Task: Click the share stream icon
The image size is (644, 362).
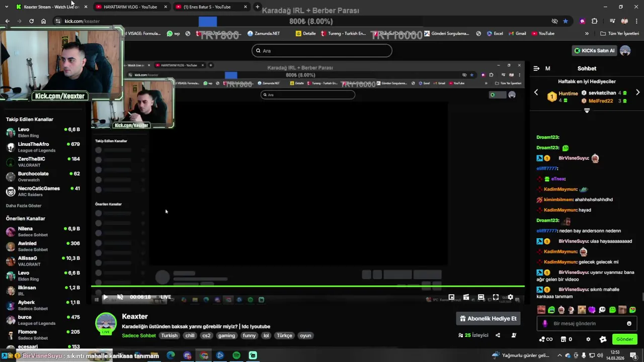Action: (498, 335)
